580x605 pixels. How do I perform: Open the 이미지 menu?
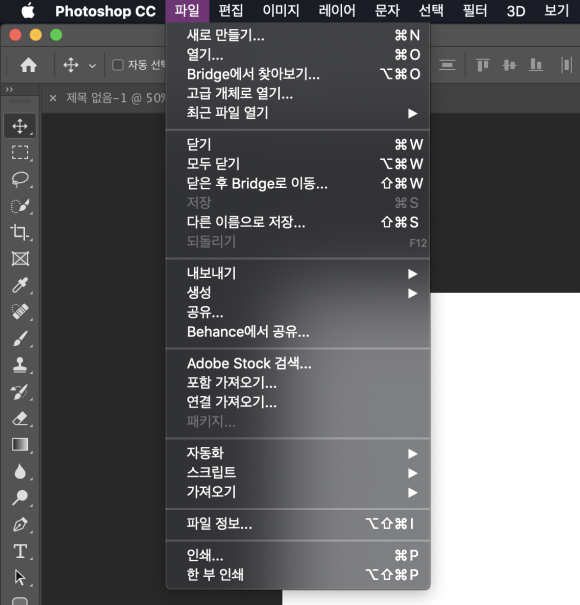coord(281,11)
